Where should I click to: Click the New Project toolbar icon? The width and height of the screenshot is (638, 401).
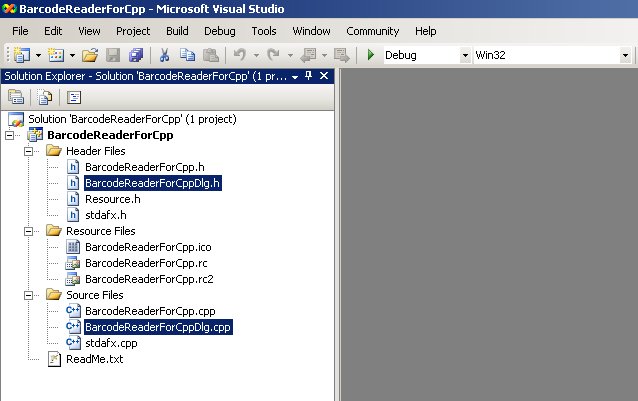(20, 54)
